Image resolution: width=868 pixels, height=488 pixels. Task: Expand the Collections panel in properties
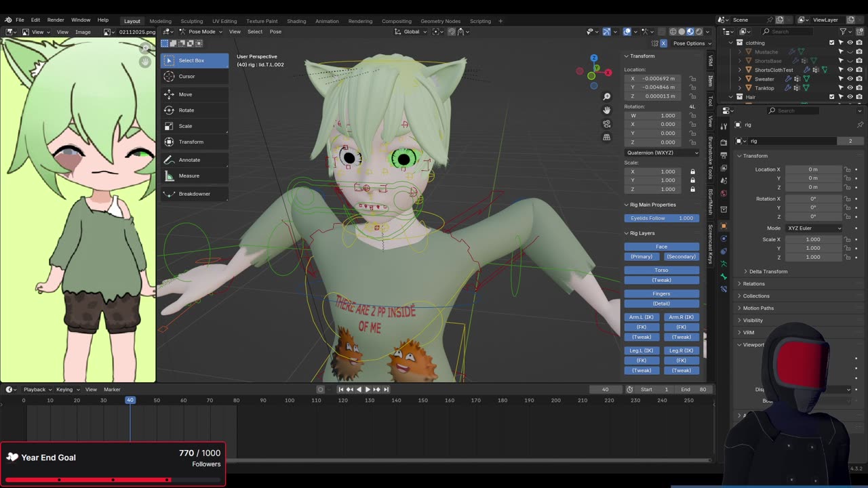point(755,296)
